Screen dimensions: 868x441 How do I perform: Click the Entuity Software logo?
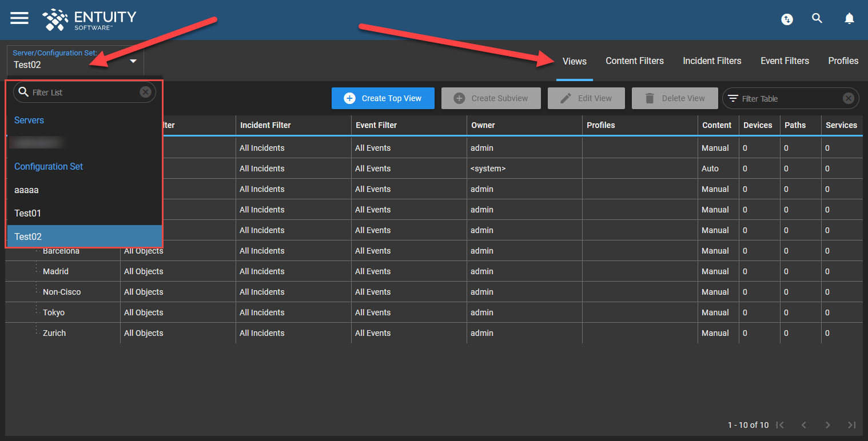tap(89, 19)
